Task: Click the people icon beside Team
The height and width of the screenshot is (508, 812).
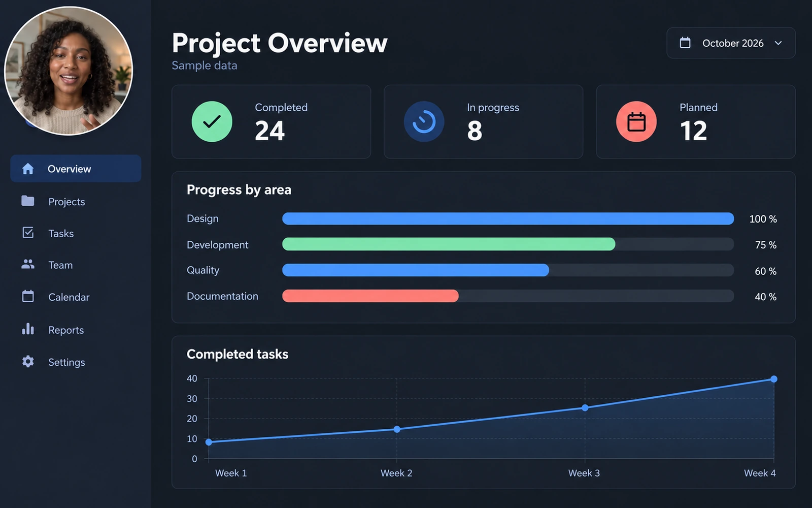Action: coord(28,264)
